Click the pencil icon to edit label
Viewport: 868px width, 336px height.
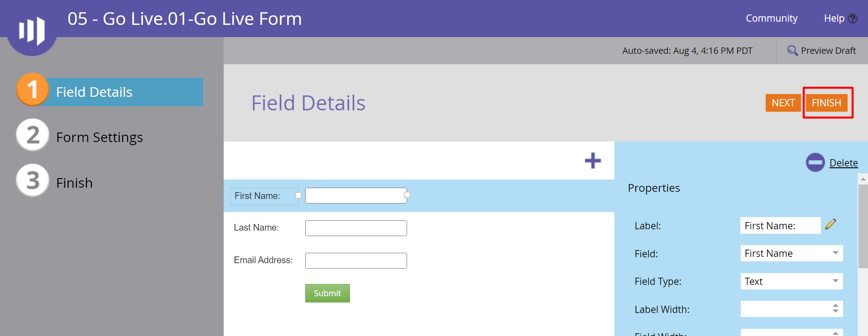pos(830,224)
